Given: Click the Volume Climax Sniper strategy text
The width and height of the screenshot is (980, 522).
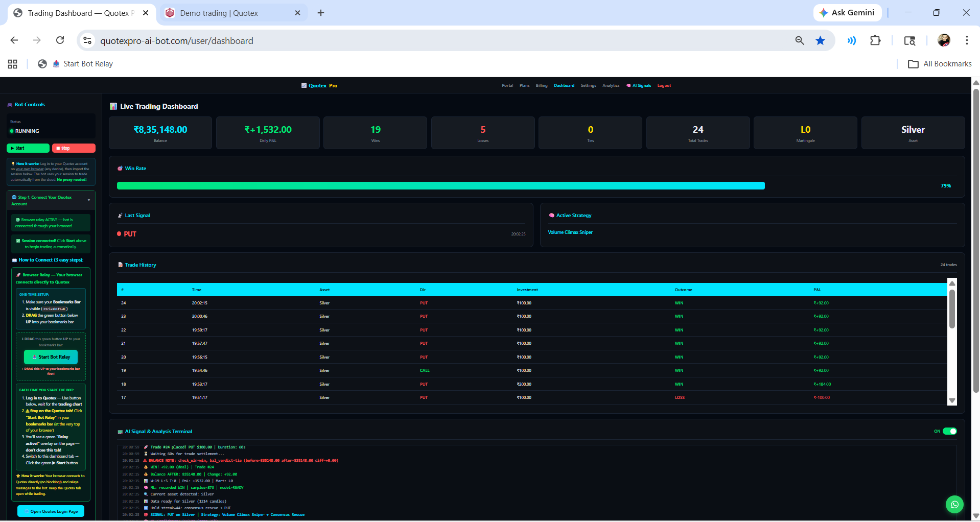Looking at the screenshot, I should tap(570, 232).
